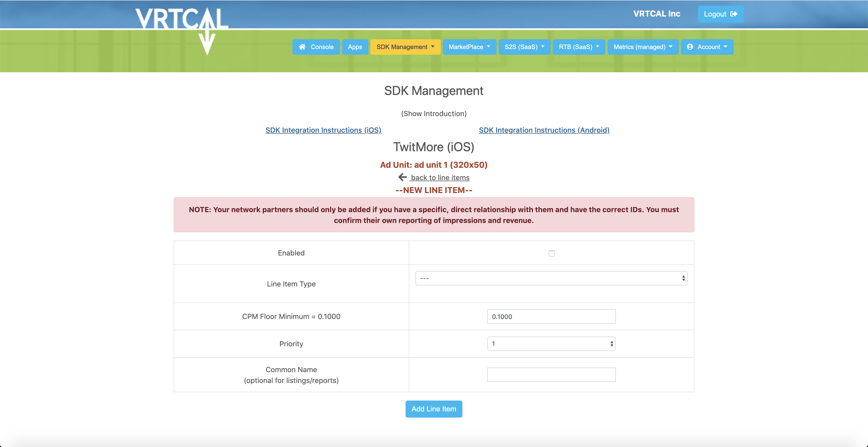Click the VRTCAL Inc account name
Viewport: 868px width, 447px height.
(x=657, y=14)
